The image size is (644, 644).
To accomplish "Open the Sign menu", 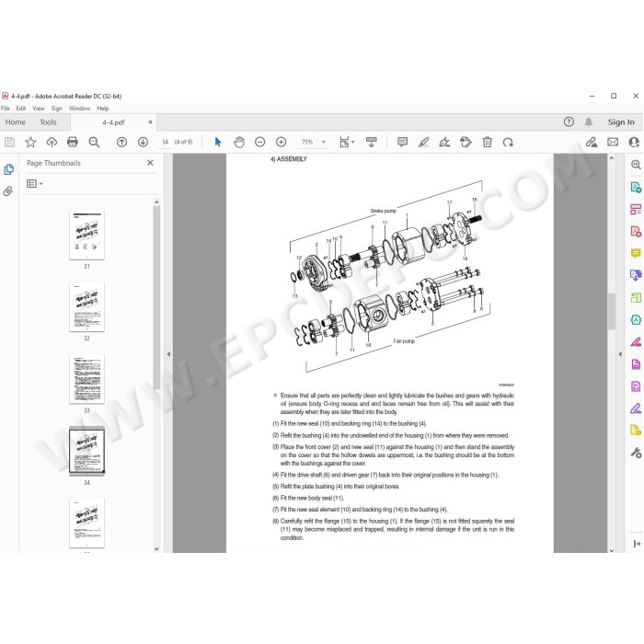I will (x=57, y=109).
